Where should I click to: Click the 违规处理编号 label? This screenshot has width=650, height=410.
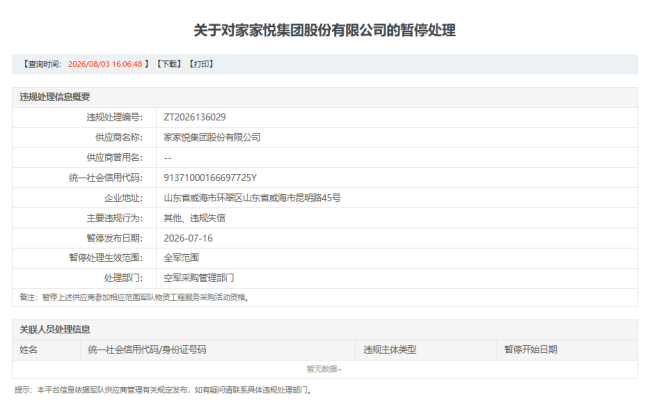click(x=114, y=117)
